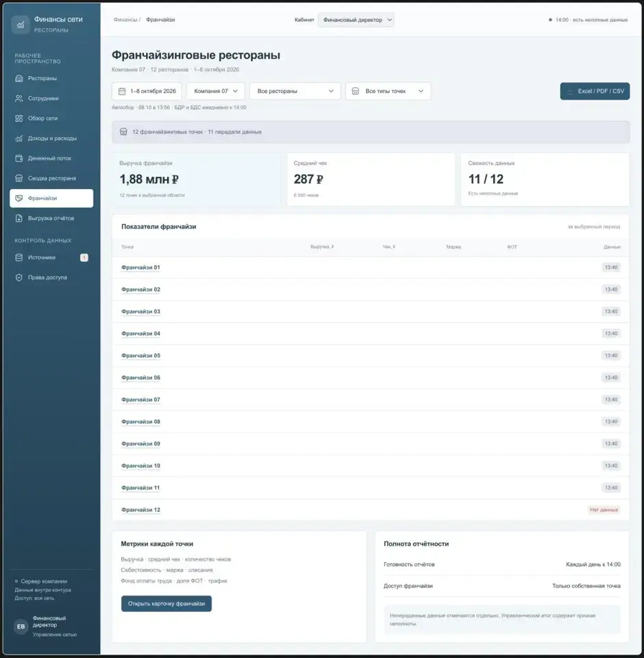Click the Финансы breadcrumb link

tap(125, 20)
